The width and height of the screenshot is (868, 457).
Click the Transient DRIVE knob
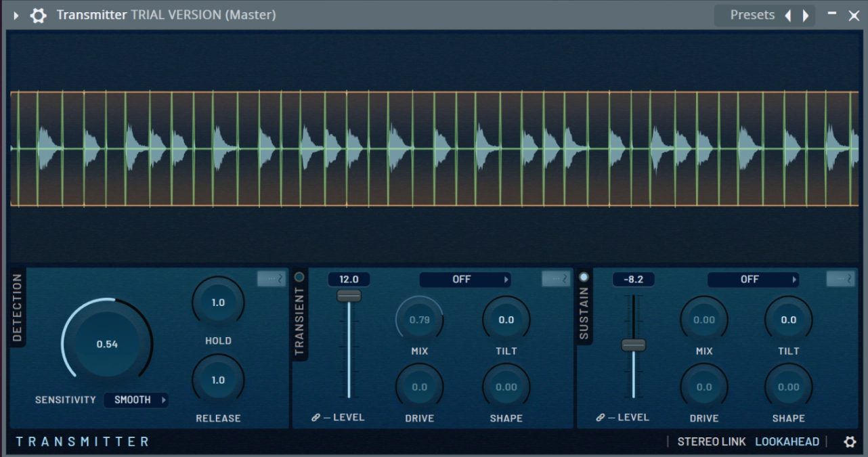(419, 387)
